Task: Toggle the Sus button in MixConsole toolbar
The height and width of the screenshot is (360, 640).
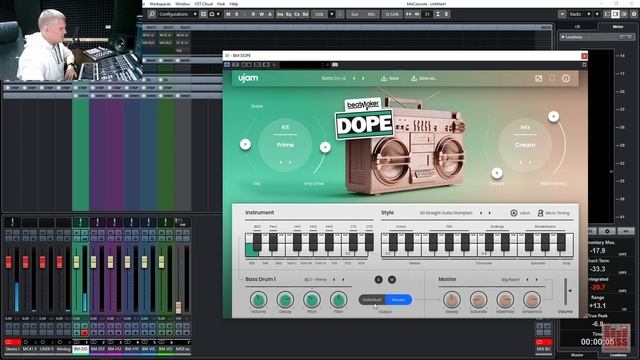Action: 355,14
